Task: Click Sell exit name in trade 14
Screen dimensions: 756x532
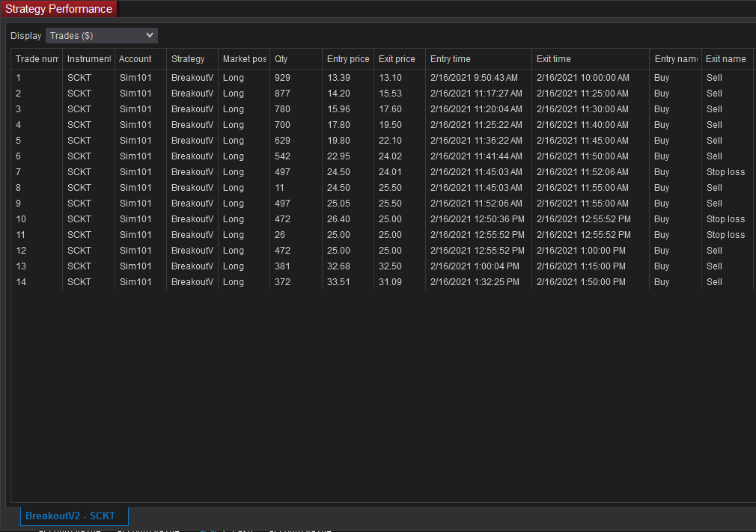Action: coord(714,282)
